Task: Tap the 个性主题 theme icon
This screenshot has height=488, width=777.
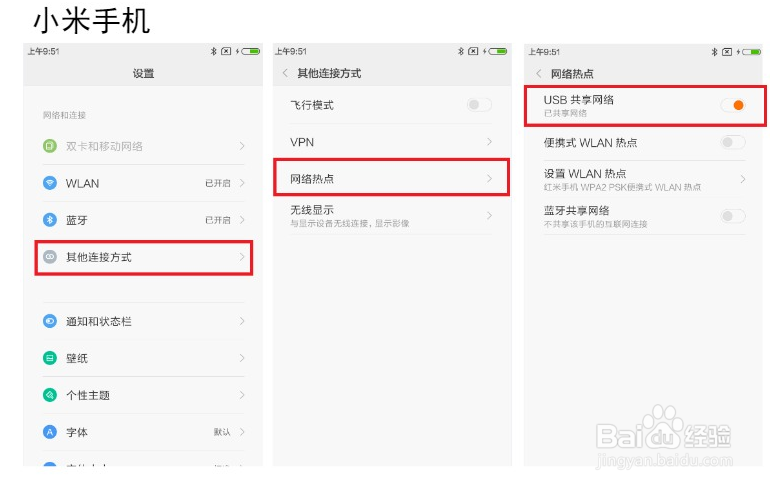Action: [x=50, y=395]
